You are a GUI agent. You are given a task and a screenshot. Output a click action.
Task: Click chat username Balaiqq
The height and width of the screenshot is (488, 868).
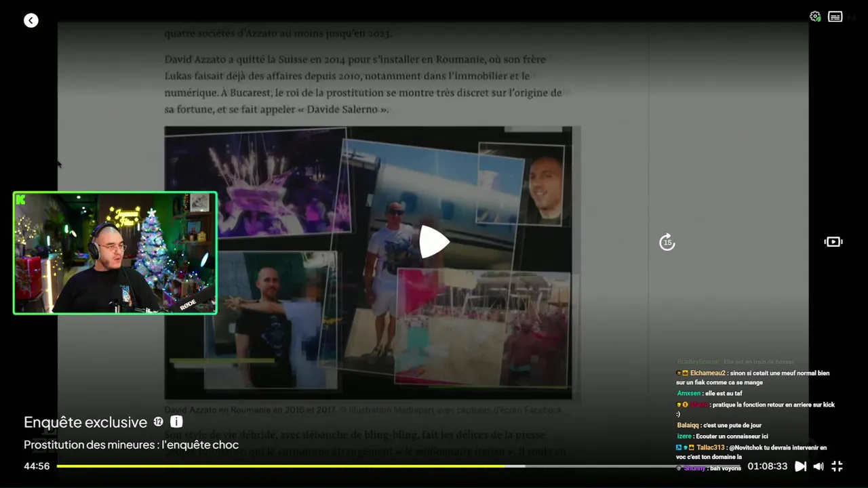click(689, 426)
